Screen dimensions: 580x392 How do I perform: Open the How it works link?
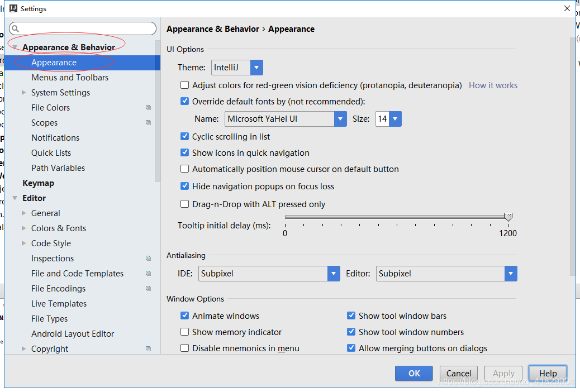click(493, 85)
